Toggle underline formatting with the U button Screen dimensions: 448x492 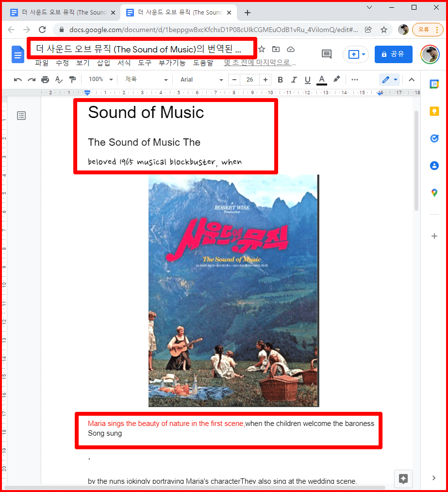click(x=308, y=80)
